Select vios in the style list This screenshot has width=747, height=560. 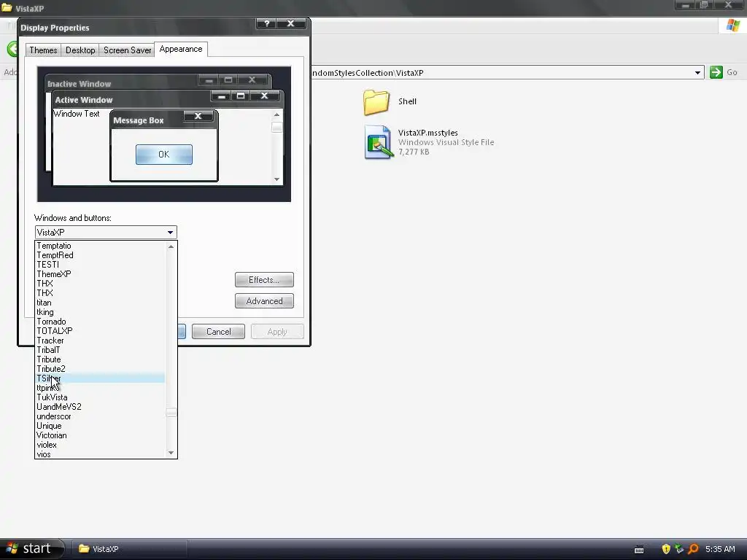click(101, 454)
